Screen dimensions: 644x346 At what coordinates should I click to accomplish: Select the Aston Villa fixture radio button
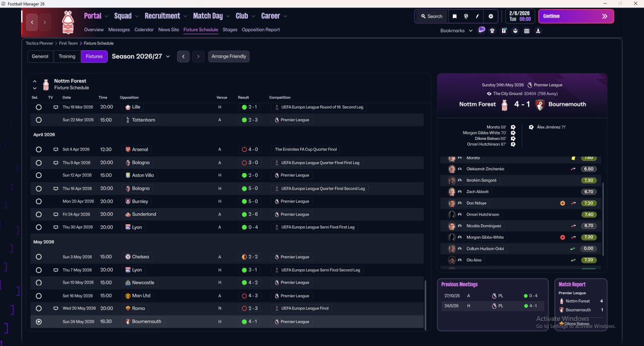point(39,176)
